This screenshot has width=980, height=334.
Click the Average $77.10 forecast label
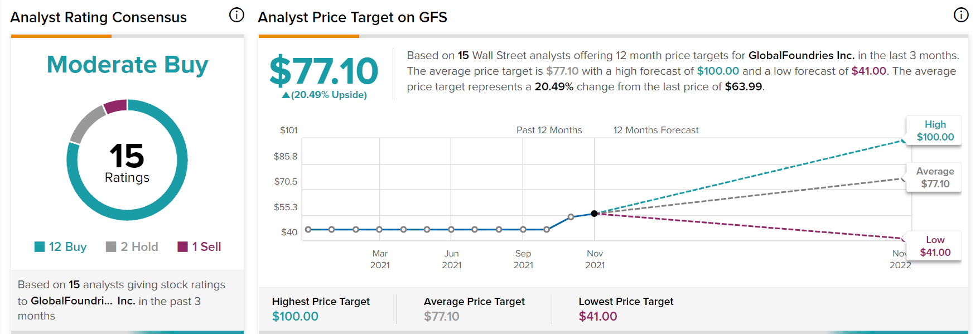tap(935, 178)
